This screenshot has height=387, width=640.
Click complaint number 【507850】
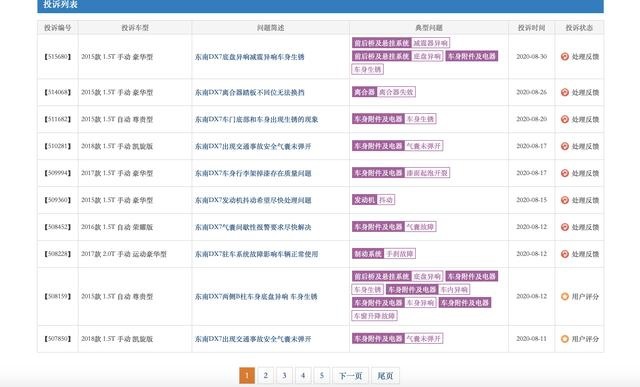coord(58,339)
